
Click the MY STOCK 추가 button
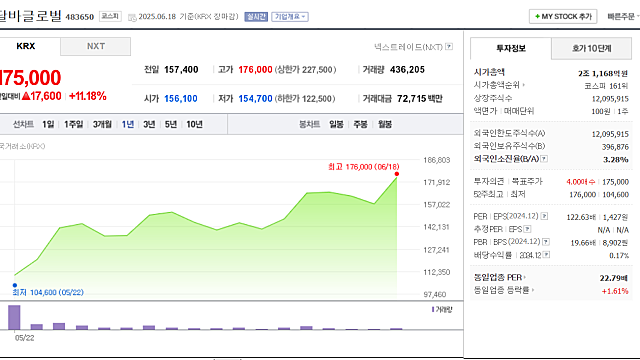[x=563, y=16]
